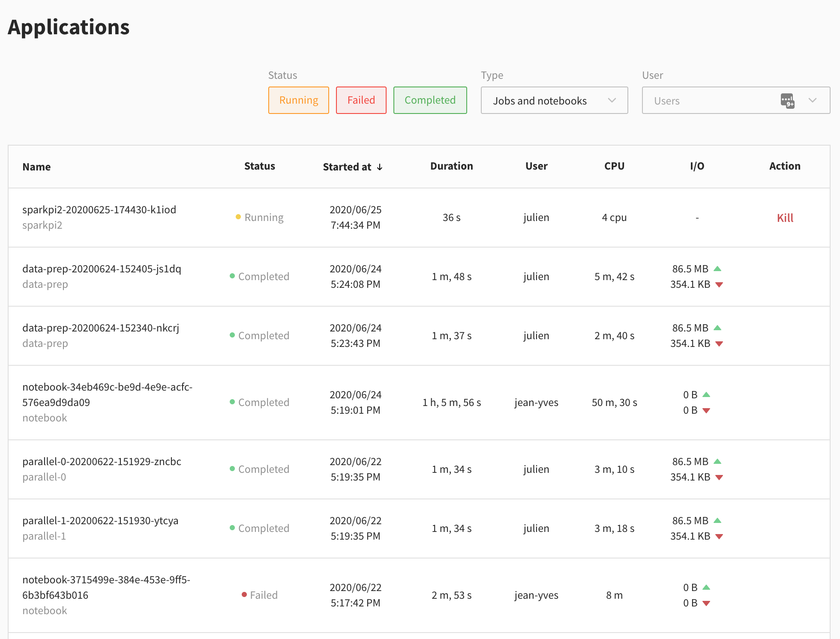
Task: Kill the running sparkpi2 application
Action: point(785,218)
